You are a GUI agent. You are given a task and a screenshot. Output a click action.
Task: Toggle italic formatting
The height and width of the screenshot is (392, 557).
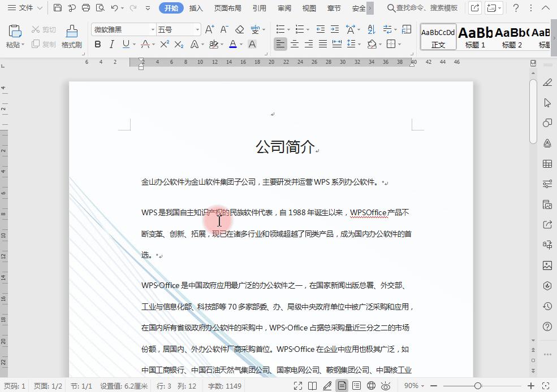[x=111, y=44]
